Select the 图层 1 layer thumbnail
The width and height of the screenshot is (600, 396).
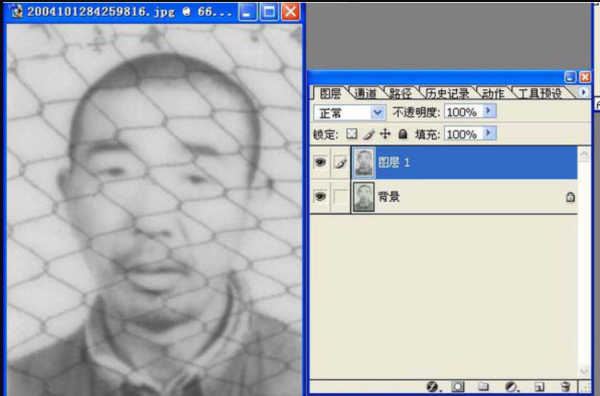[364, 163]
